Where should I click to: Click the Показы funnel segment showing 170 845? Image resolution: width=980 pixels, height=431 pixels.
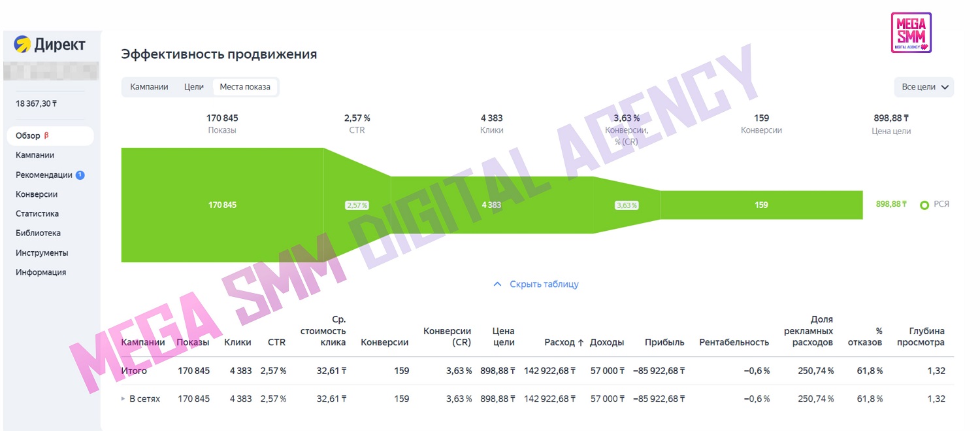222,205
